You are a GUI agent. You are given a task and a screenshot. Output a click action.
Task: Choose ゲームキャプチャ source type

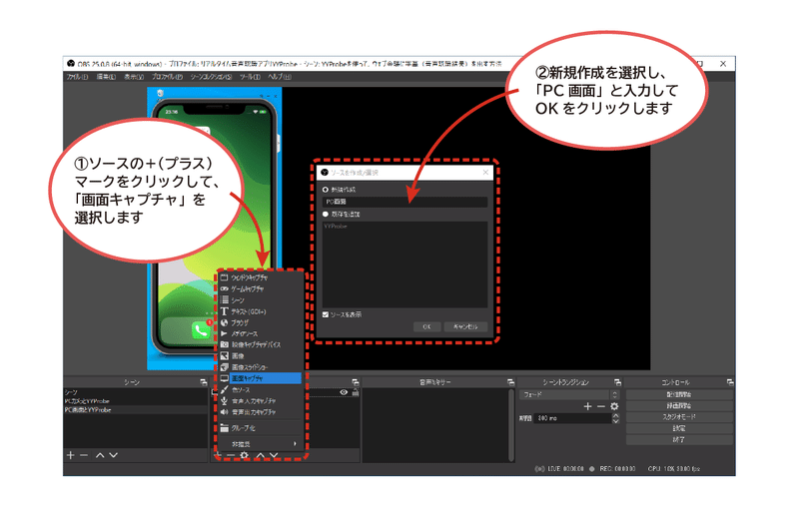[260, 288]
